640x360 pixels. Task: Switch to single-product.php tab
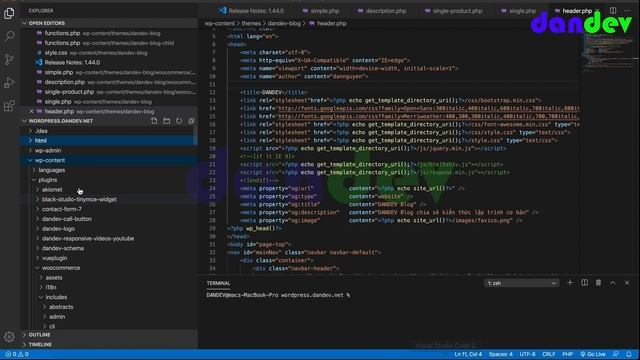click(x=453, y=11)
